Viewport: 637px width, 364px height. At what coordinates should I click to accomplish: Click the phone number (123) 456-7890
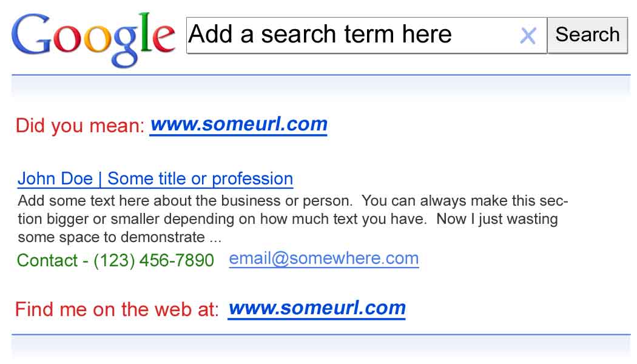[153, 261]
